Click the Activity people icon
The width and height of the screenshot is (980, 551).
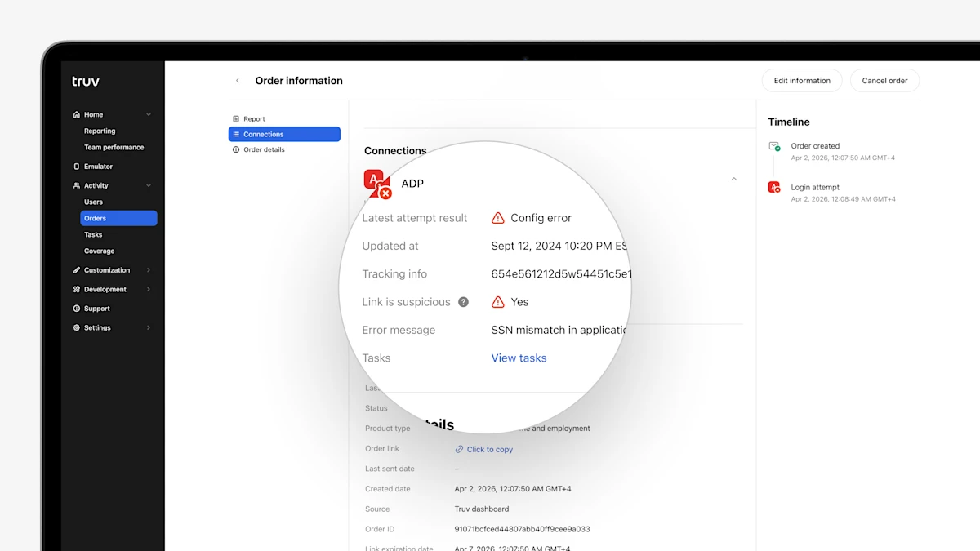(x=77, y=186)
